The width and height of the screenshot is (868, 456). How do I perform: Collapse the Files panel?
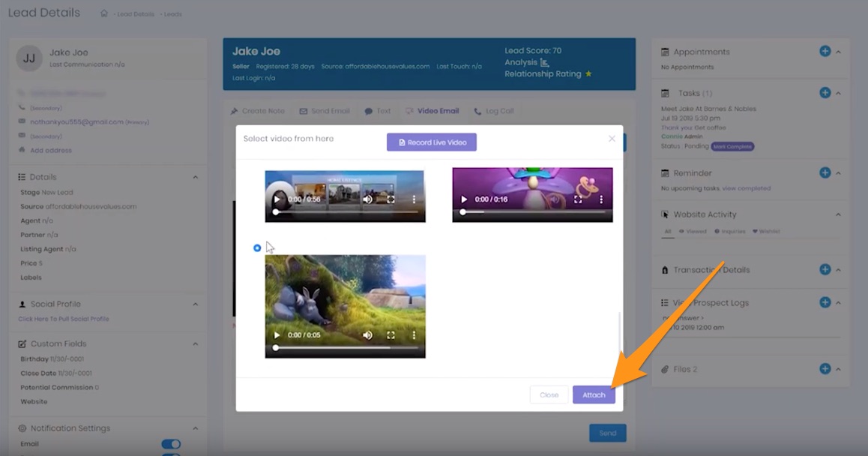point(838,370)
